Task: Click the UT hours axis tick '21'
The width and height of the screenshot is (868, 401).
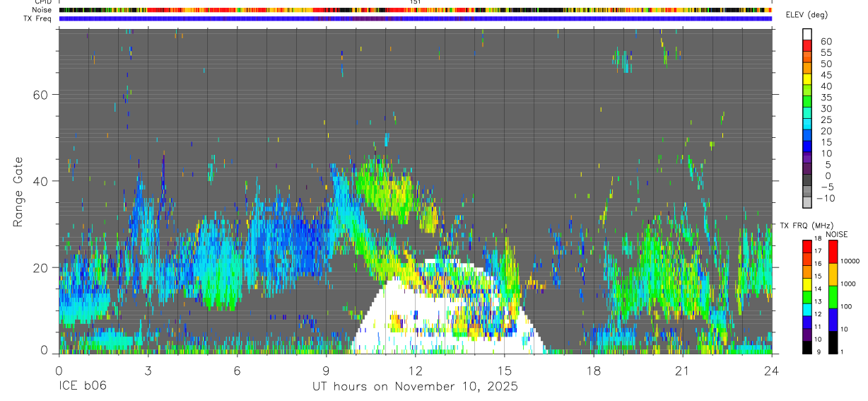Action: tap(683, 371)
